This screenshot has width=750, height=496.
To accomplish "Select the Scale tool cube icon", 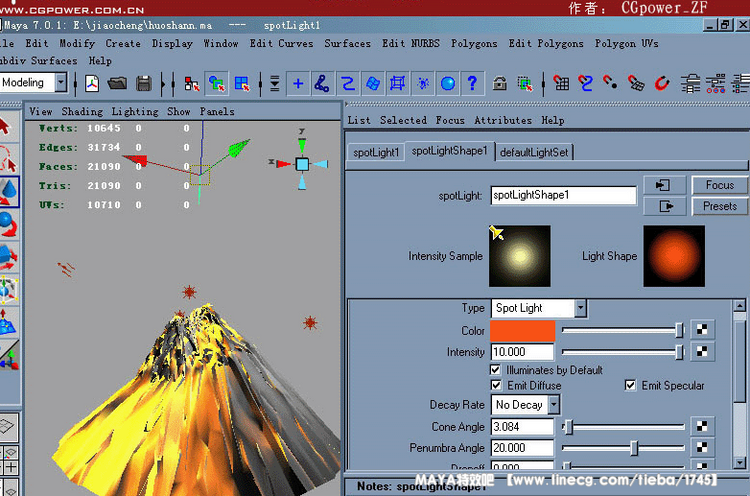I will pyautogui.click(x=8, y=257).
